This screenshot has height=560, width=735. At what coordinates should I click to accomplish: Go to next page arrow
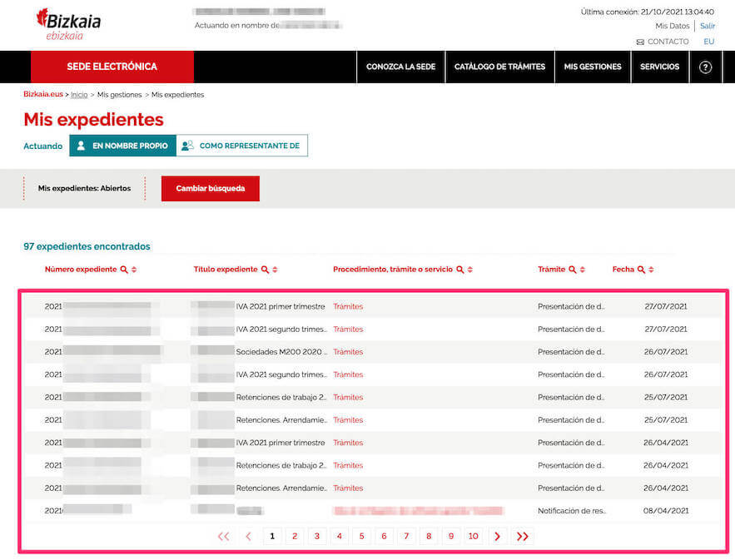pyautogui.click(x=497, y=536)
